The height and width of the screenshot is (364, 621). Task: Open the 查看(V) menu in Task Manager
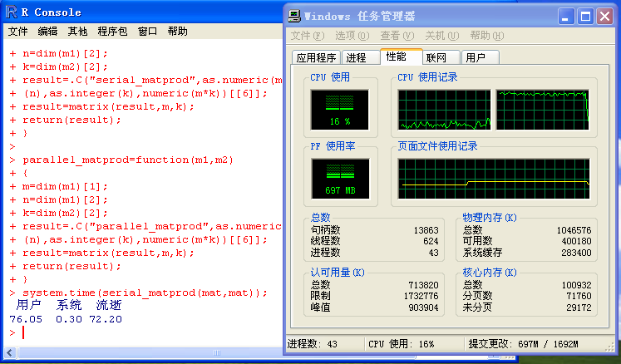397,36
